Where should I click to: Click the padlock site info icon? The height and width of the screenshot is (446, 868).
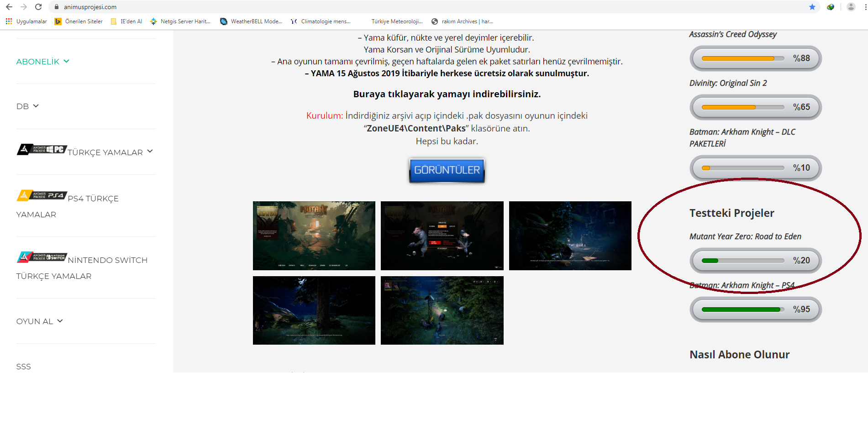pos(57,7)
